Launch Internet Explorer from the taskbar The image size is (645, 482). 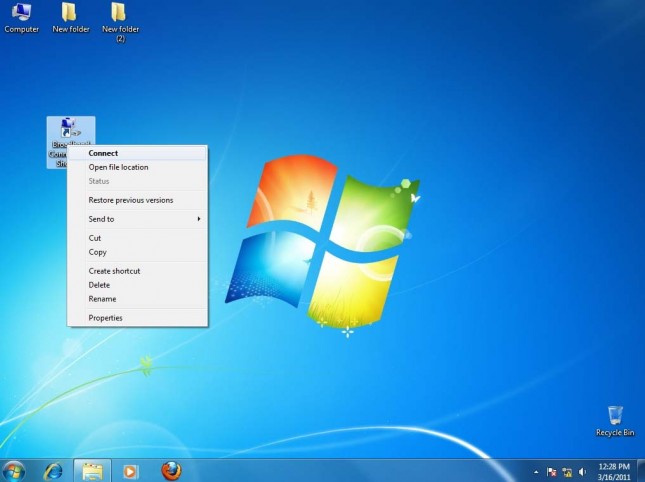(x=53, y=471)
